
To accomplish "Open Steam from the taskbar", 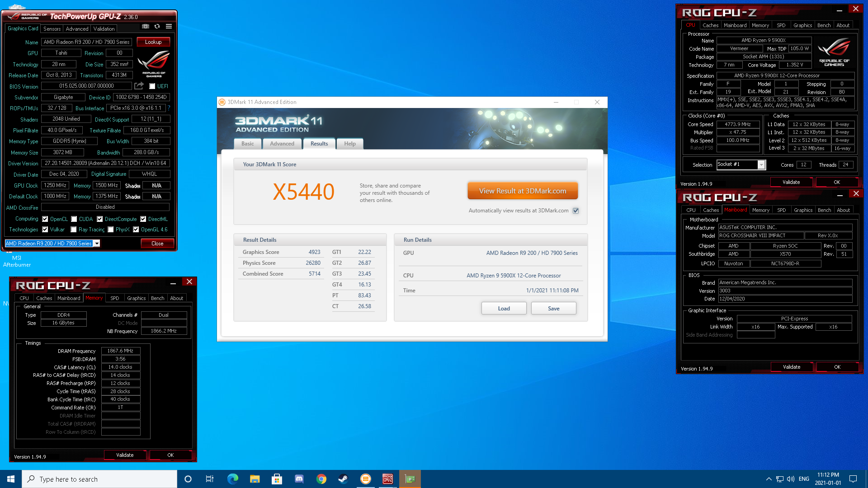I will click(x=343, y=479).
